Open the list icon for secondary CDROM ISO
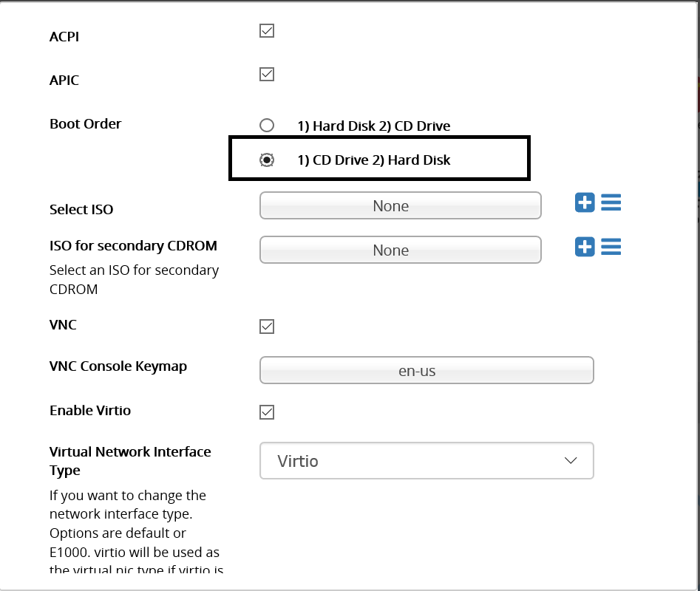Image resolution: width=700 pixels, height=591 pixels. [611, 247]
